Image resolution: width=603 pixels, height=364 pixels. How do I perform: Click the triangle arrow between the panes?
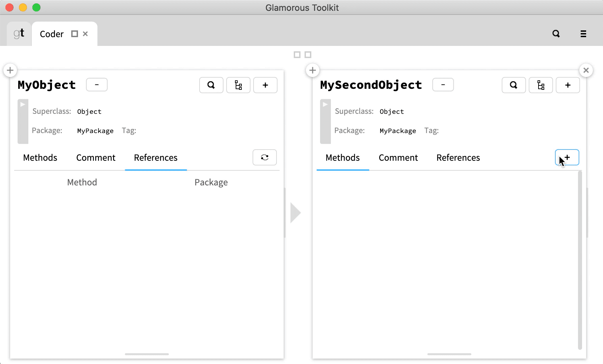[295, 213]
